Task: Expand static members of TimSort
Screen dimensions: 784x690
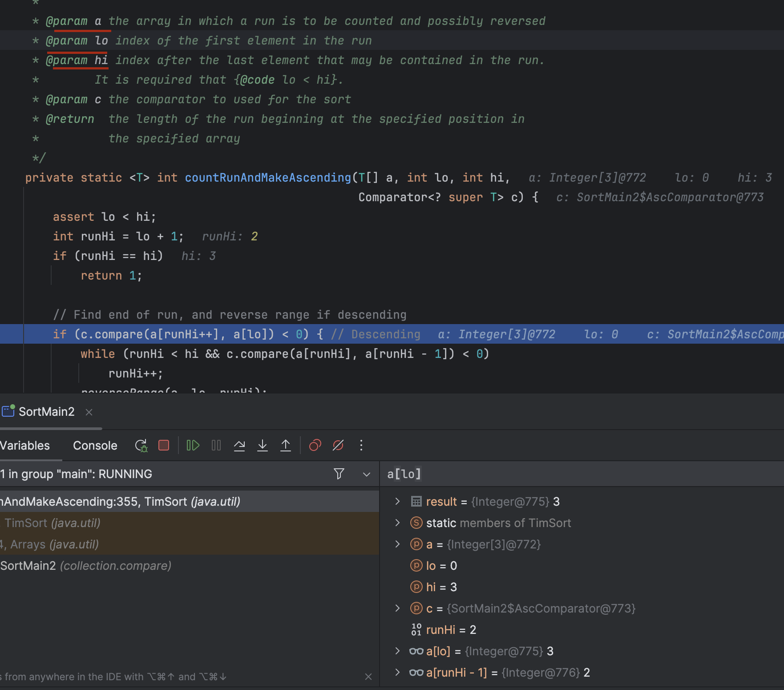Action: [397, 523]
